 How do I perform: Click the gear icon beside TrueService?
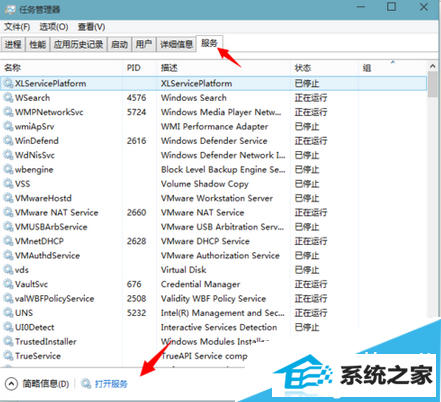[8, 355]
